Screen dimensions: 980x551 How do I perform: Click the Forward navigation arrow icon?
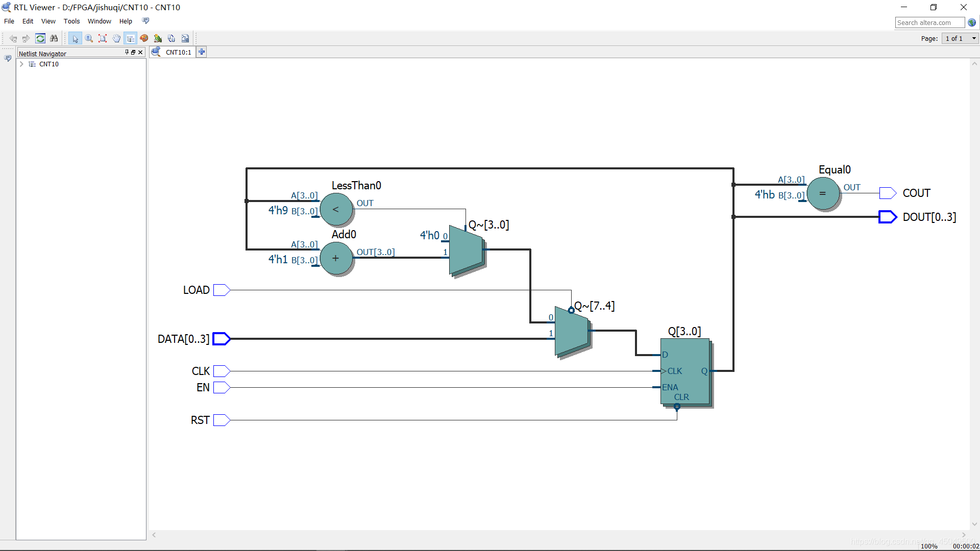(x=26, y=38)
